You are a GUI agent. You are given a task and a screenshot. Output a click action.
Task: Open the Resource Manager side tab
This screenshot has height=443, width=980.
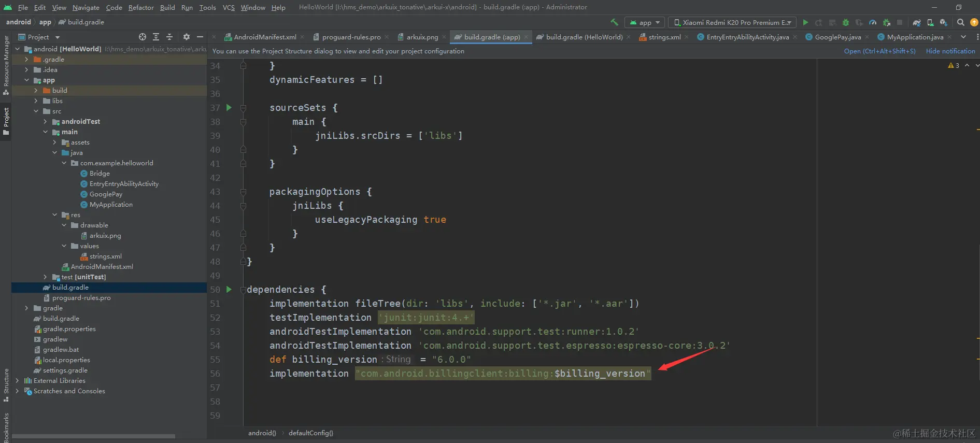pos(6,65)
